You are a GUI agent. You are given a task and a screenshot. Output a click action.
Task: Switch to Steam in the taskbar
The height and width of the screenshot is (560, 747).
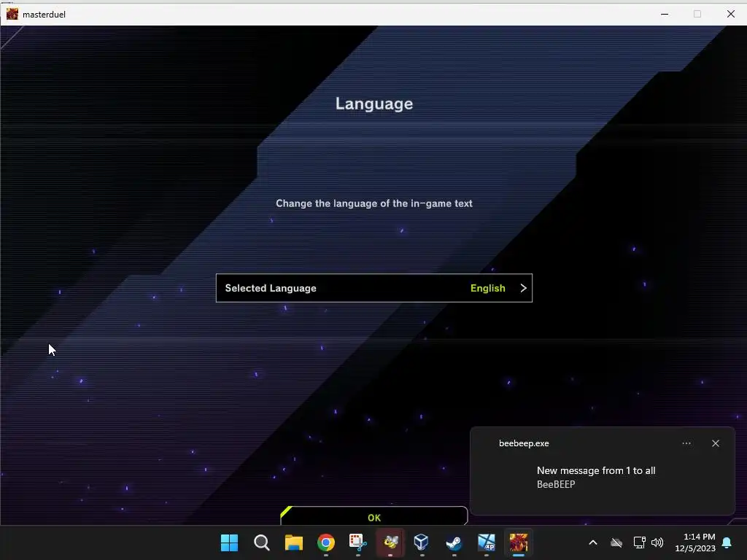tap(454, 542)
